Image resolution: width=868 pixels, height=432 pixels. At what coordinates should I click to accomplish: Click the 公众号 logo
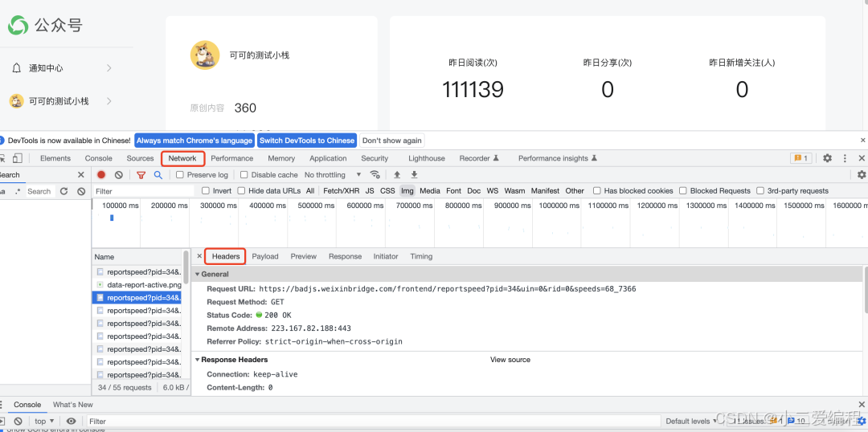pyautogui.click(x=45, y=25)
